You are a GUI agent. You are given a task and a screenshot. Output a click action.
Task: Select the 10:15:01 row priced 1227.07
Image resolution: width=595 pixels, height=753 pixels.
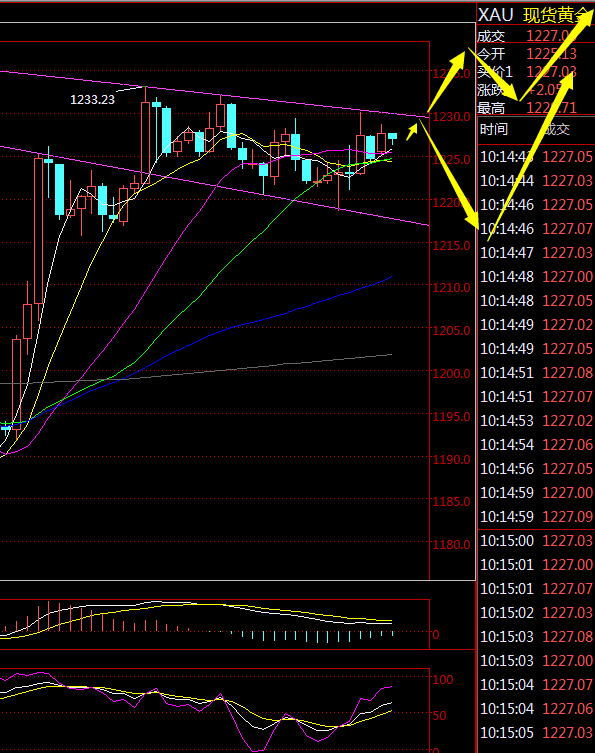pos(536,589)
